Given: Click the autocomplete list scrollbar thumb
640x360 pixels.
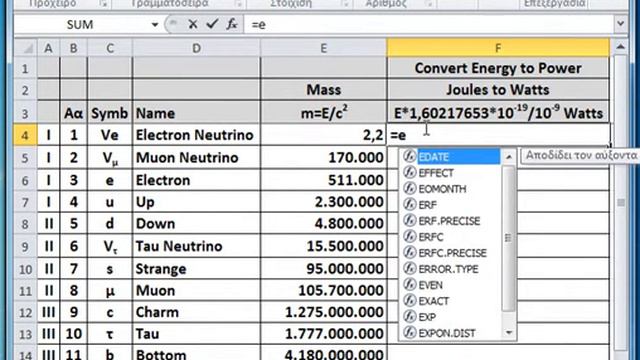Looking at the screenshot, I should tap(509, 238).
